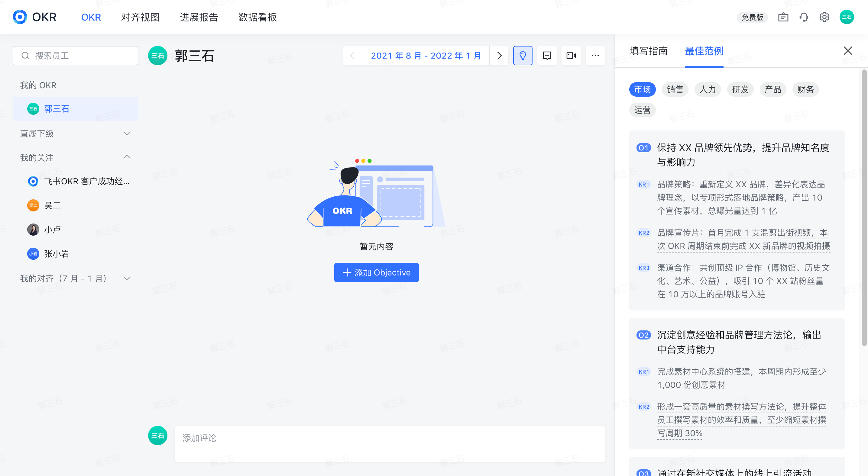This screenshot has height=476, width=868.
Task: Switch to the 填写指南 tab
Action: tap(648, 51)
